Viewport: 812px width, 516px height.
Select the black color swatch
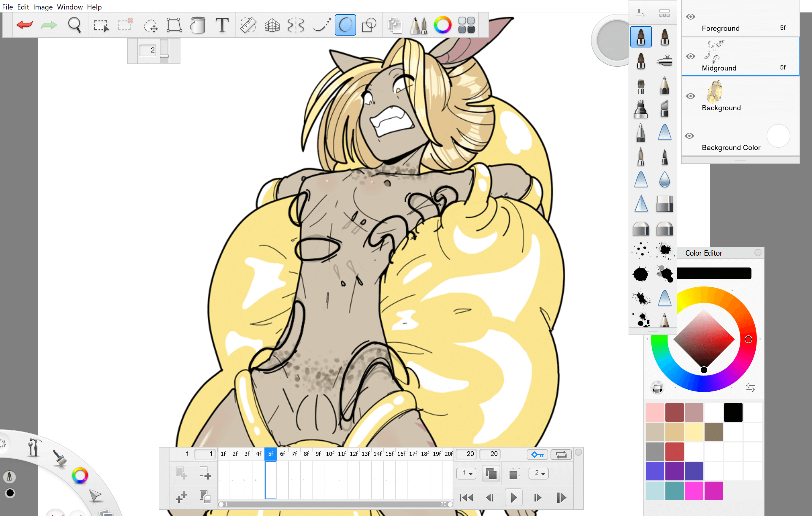(733, 412)
